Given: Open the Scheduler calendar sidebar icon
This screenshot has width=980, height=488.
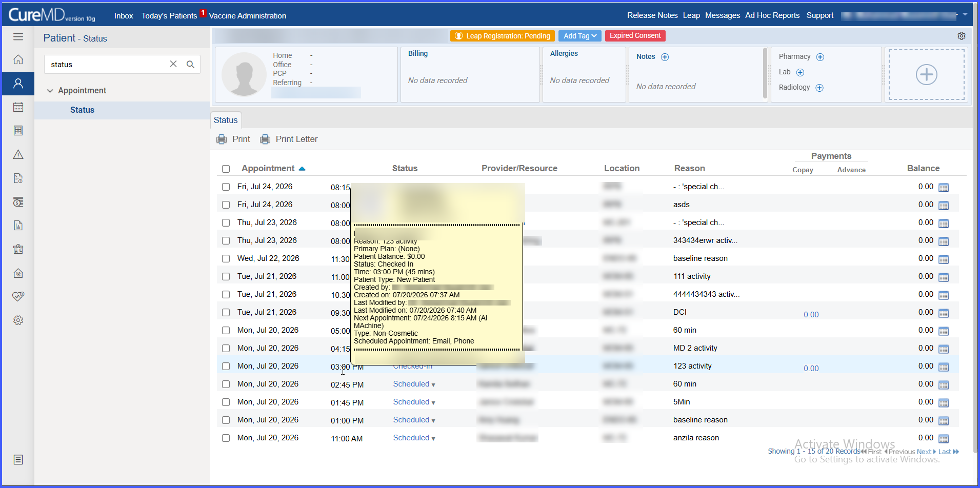Looking at the screenshot, I should pos(18,107).
